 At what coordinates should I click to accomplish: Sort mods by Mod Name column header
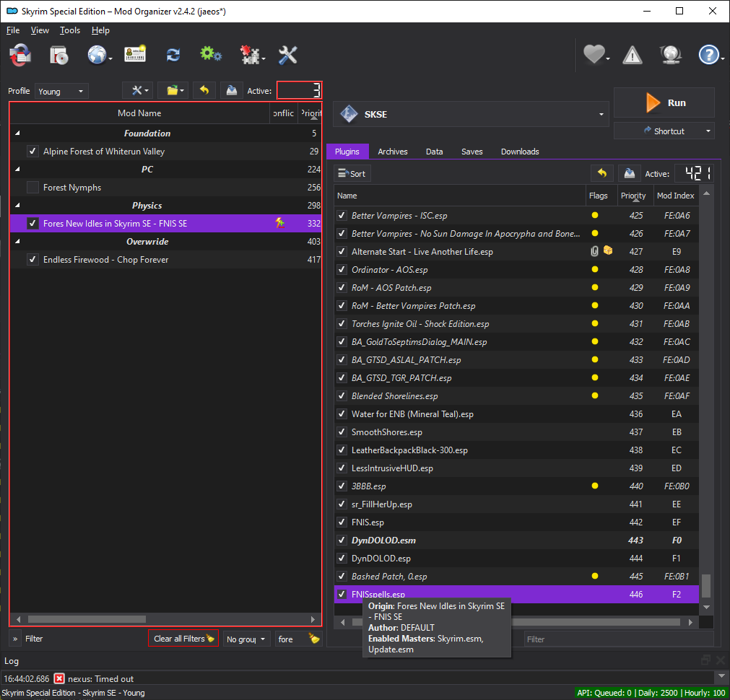tap(139, 113)
